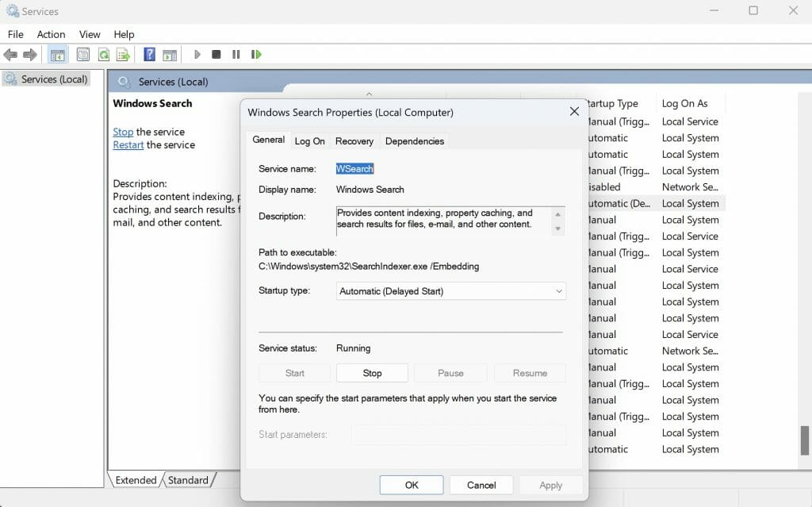Click the Restart the service link
Viewport: 812px width, 507px height.
(128, 144)
